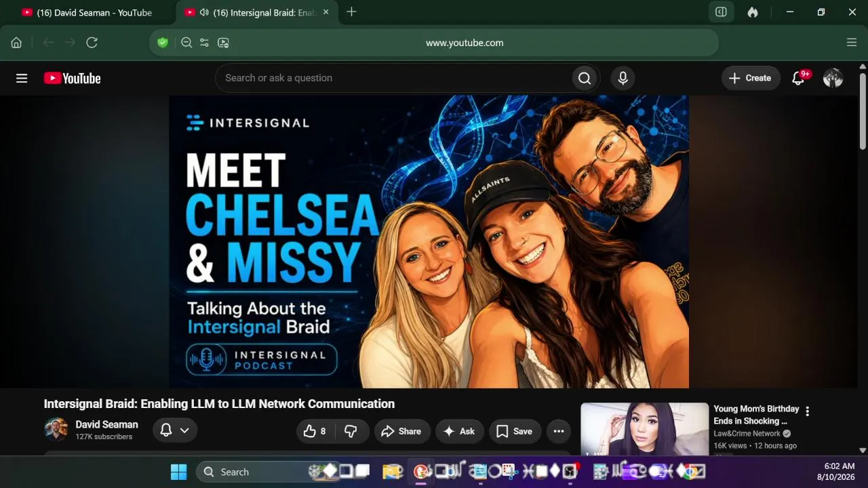This screenshot has width=868, height=488.
Task: Click the video player to pause
Action: pyautogui.click(x=429, y=241)
